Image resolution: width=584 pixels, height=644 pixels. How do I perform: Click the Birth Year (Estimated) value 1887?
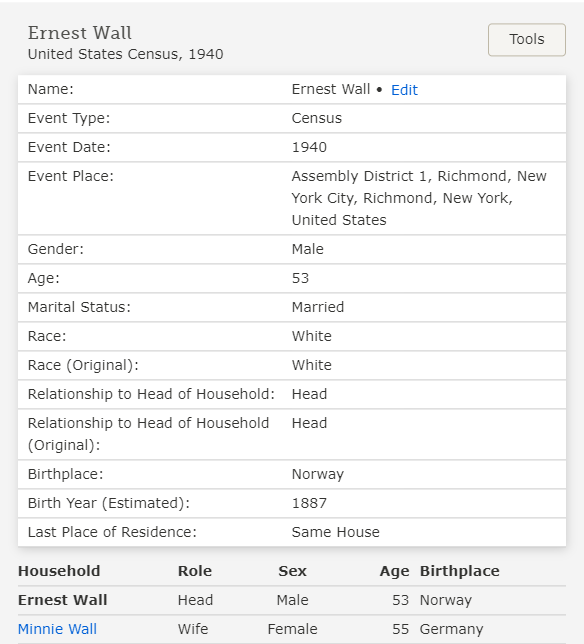coord(309,503)
